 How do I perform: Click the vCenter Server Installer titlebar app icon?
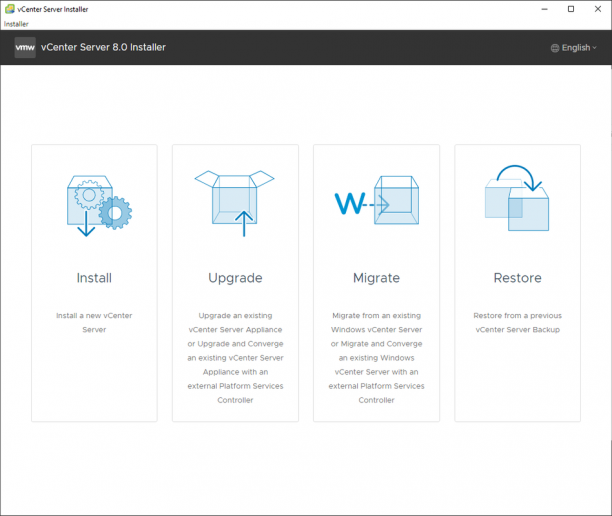click(x=10, y=9)
